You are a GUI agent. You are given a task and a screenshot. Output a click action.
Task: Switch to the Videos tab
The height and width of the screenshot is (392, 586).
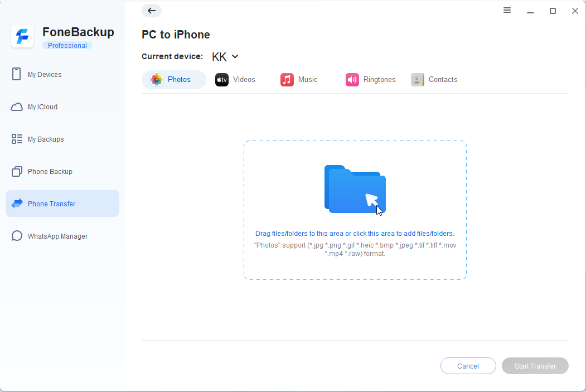(x=235, y=80)
